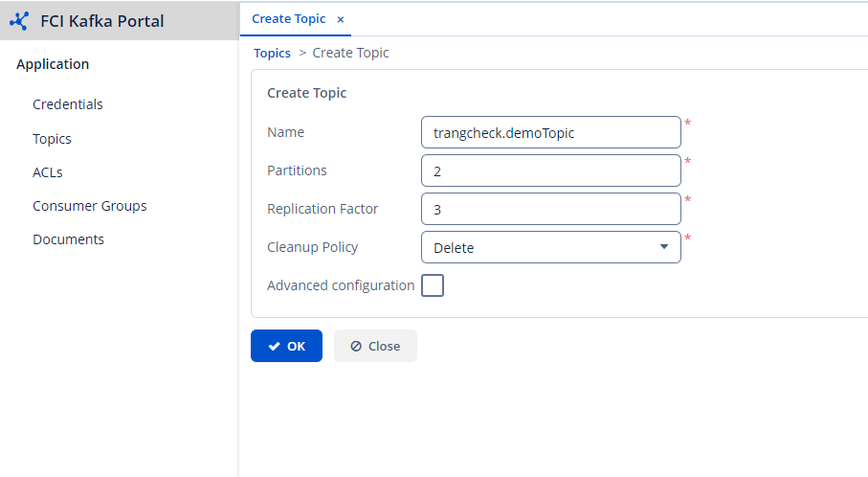Click the grey Close button

click(x=375, y=346)
